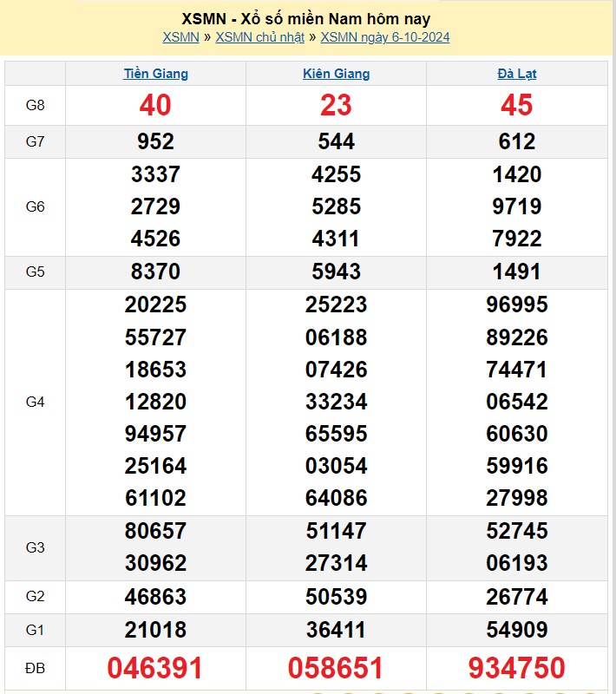Click the ĐB row label
This screenshot has width=616, height=694.
click(35, 667)
